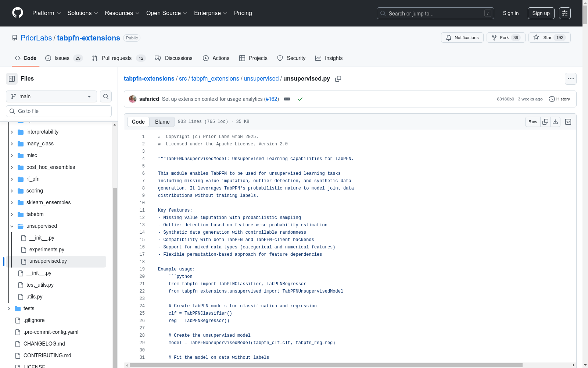Expand the Open Source menu
The height and width of the screenshot is (368, 588).
(x=167, y=13)
